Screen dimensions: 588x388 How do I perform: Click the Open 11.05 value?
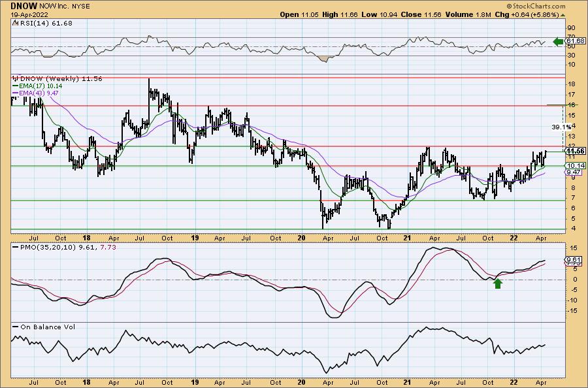coord(300,14)
